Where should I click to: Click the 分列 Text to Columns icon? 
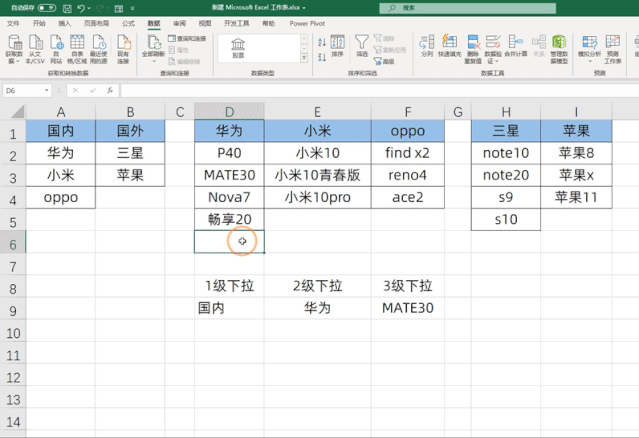tap(427, 46)
